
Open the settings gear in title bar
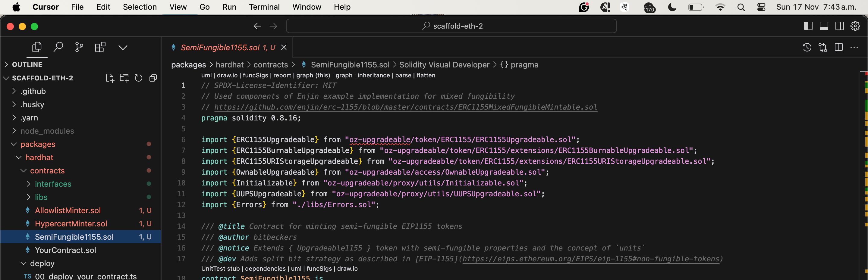pos(856,26)
